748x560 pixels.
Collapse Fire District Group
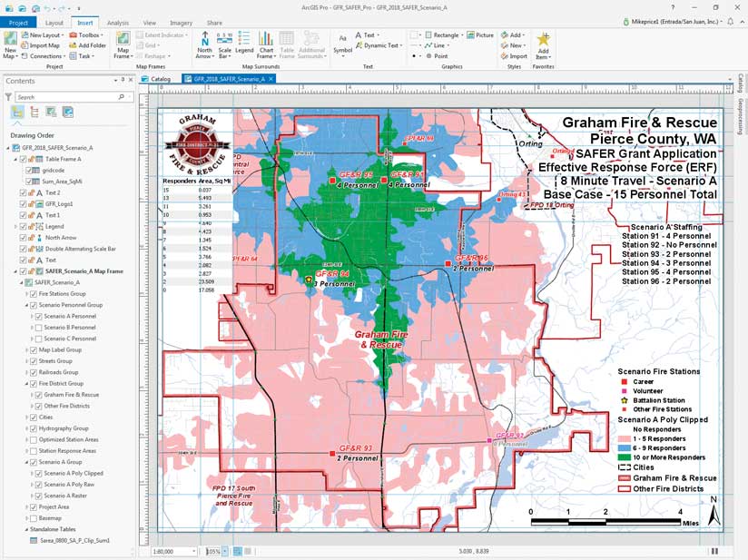pos(27,384)
